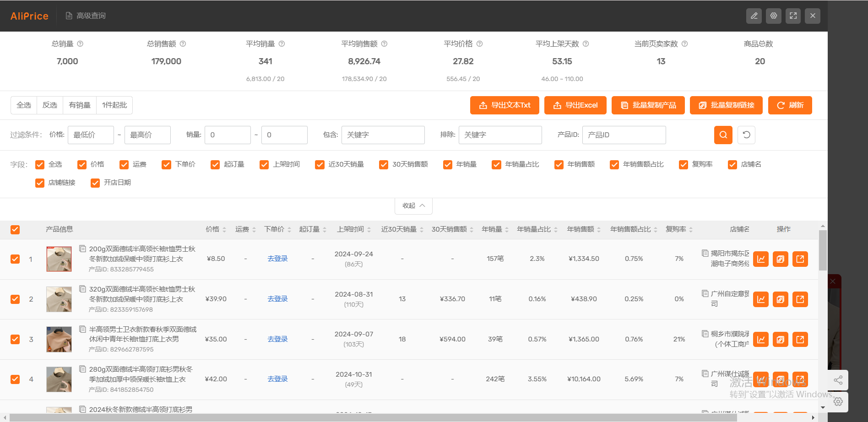Click the reset filter circular arrow icon

[746, 135]
